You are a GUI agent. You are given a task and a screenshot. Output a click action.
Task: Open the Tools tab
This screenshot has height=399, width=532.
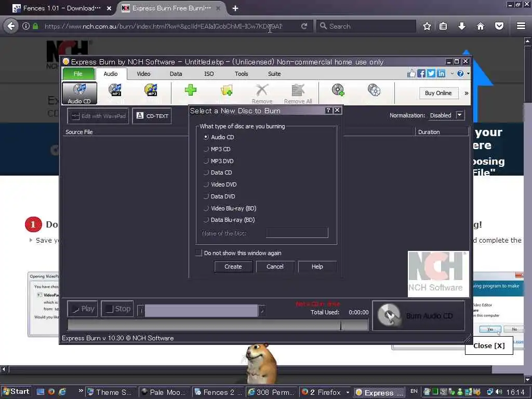pos(241,74)
